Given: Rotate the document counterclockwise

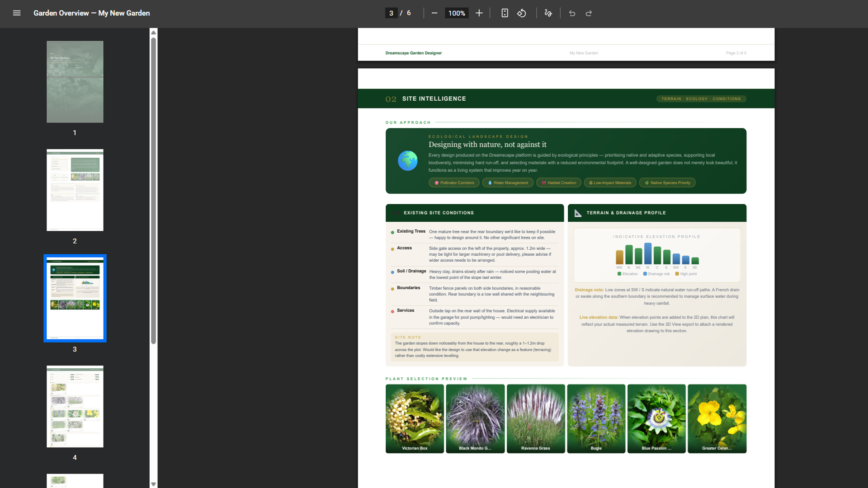Looking at the screenshot, I should point(522,13).
